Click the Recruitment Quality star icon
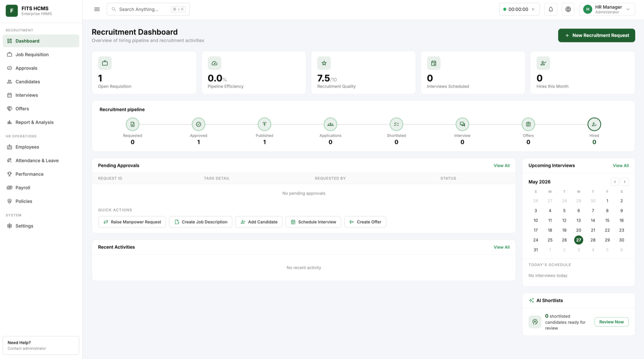This screenshot has width=644, height=359. coord(324,63)
